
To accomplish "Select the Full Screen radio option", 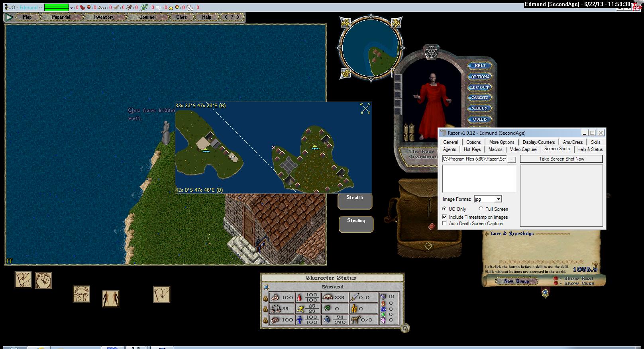I will click(x=481, y=209).
